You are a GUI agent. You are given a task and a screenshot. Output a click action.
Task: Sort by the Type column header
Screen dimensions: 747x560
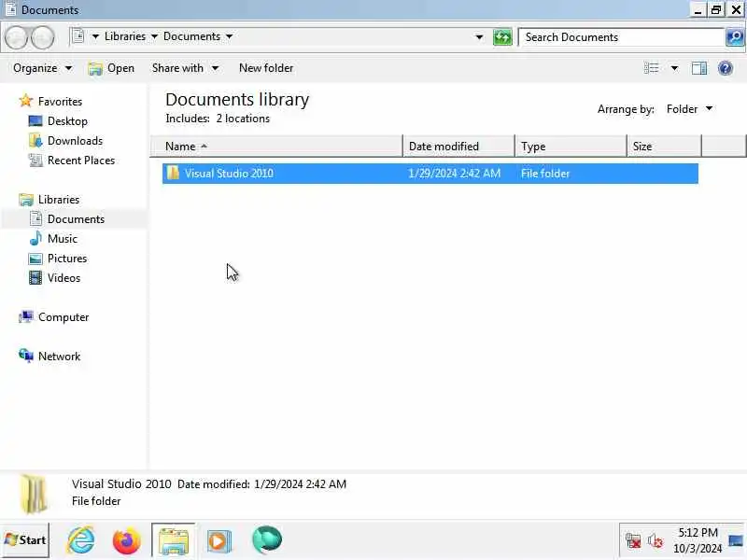(x=571, y=147)
